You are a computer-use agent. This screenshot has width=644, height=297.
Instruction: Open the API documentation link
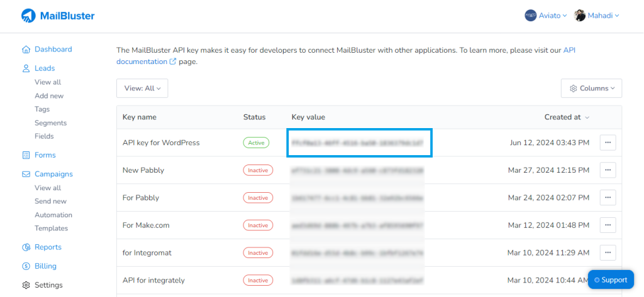142,62
